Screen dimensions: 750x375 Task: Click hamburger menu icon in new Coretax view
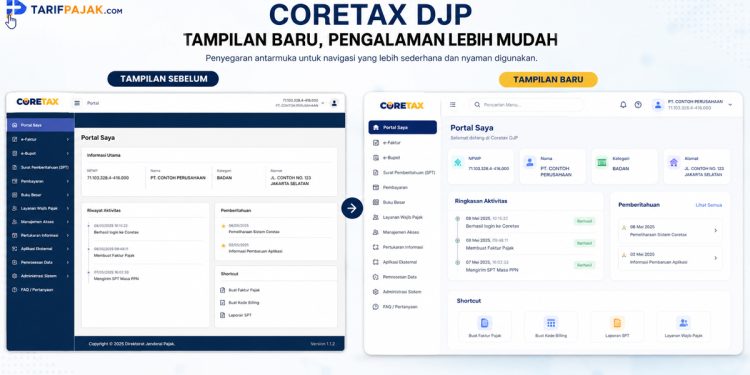[452, 105]
